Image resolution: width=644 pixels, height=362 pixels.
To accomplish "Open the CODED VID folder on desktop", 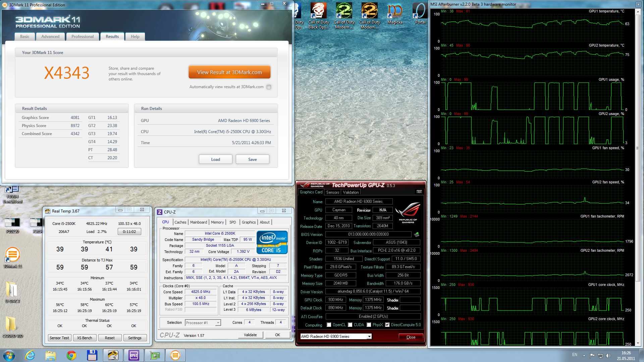I will pos(12,327).
